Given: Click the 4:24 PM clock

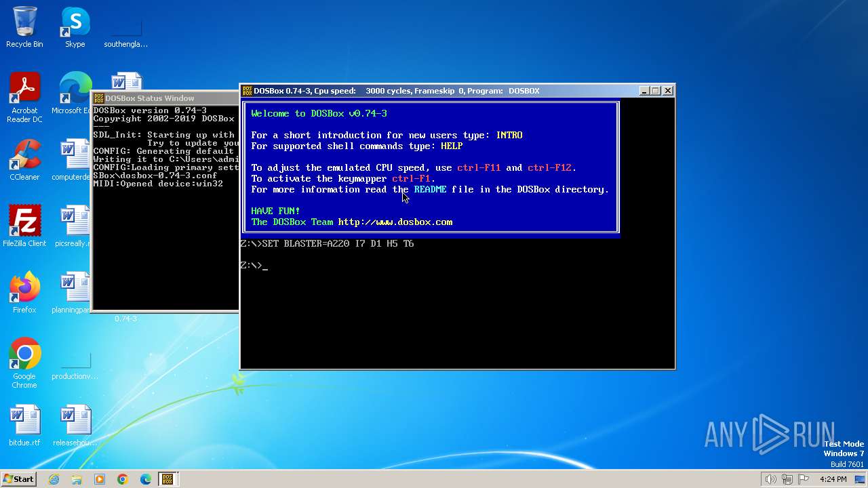Looking at the screenshot, I should tap(833, 479).
